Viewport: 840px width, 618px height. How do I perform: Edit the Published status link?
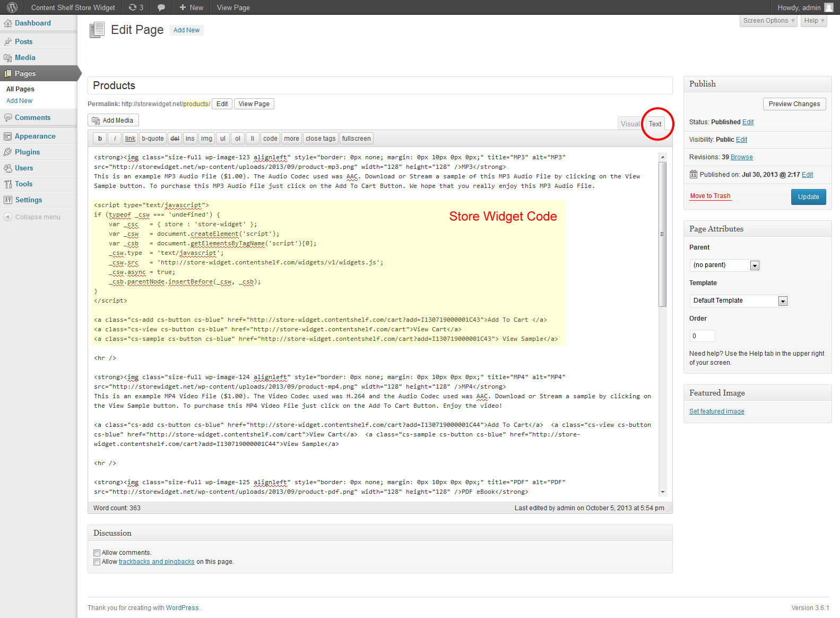point(748,122)
